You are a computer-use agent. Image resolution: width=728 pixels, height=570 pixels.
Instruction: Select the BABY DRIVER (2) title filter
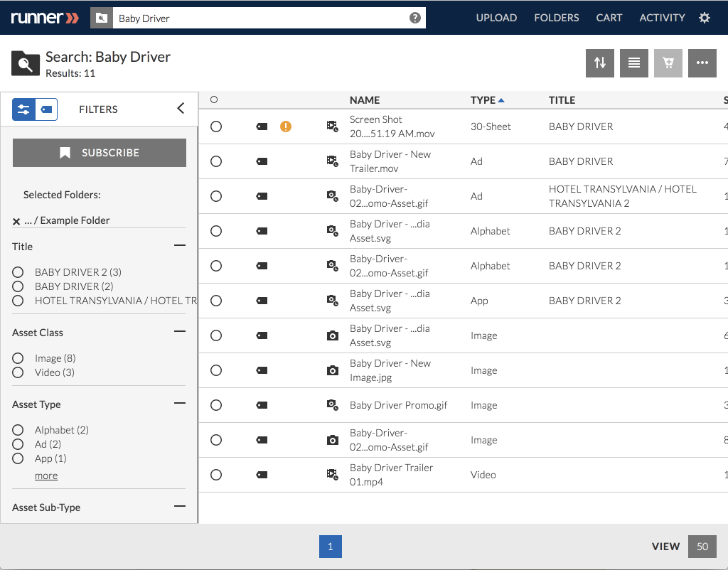[x=18, y=286]
